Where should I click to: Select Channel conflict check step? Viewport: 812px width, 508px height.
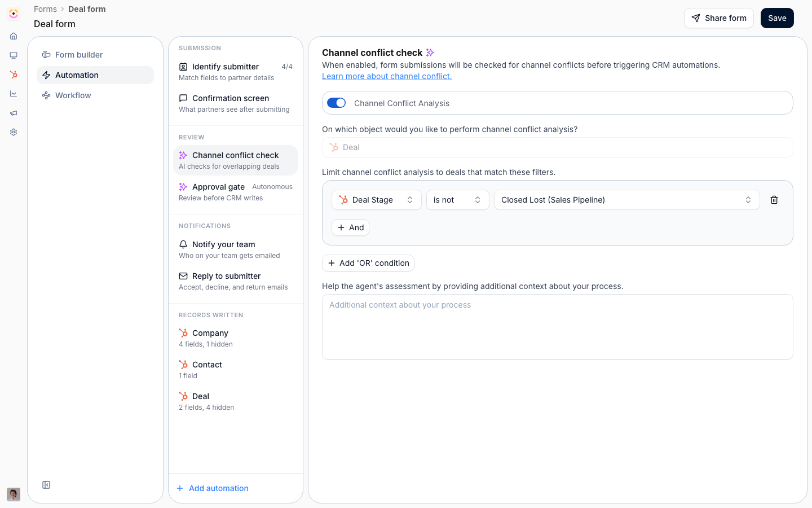(x=236, y=160)
